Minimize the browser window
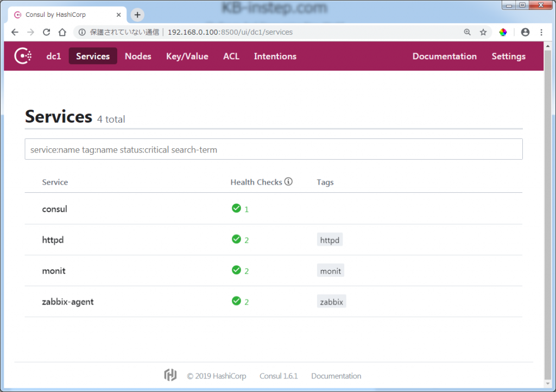Image resolution: width=556 pixels, height=392 pixels. tap(509, 5)
